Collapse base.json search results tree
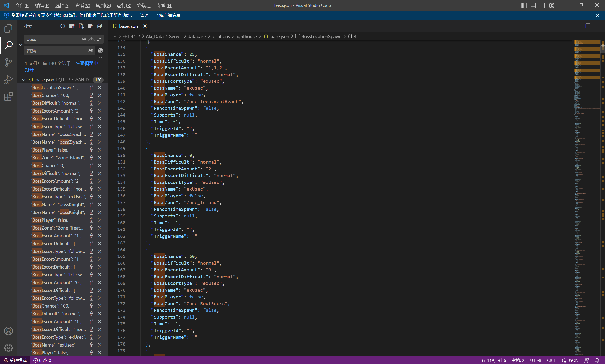The image size is (605, 364). (x=24, y=80)
